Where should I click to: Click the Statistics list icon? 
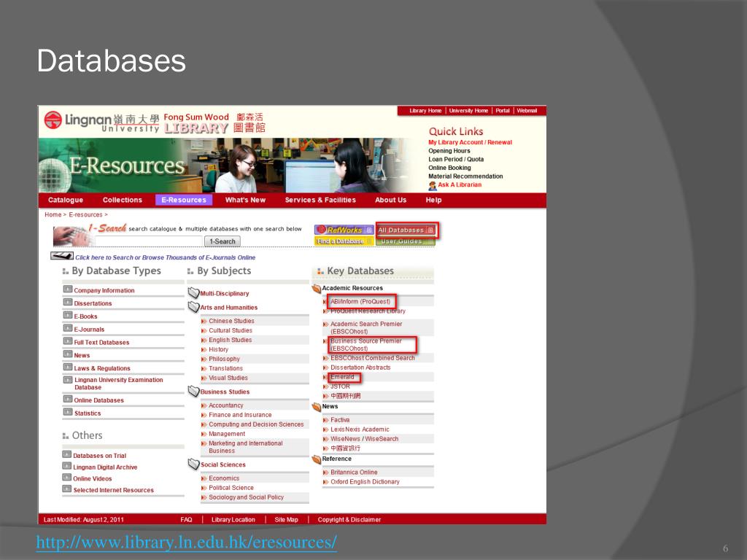click(x=68, y=413)
